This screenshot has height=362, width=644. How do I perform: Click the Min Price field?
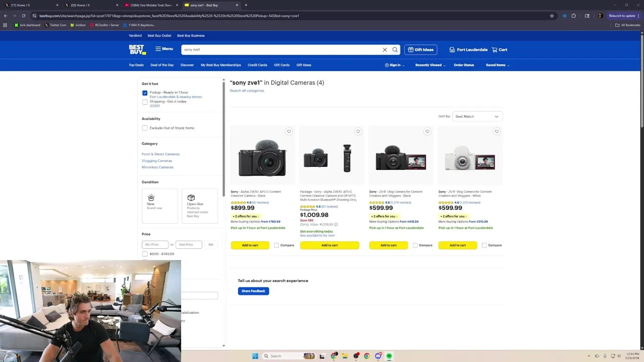tap(155, 244)
